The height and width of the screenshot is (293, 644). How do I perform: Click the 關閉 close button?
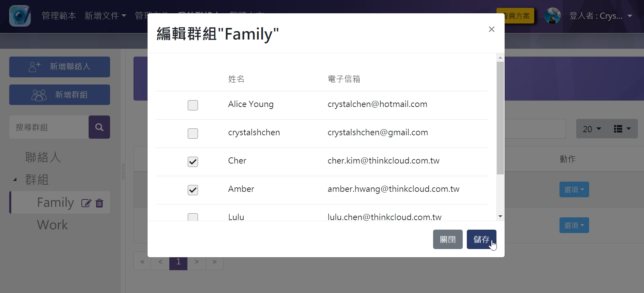point(448,240)
